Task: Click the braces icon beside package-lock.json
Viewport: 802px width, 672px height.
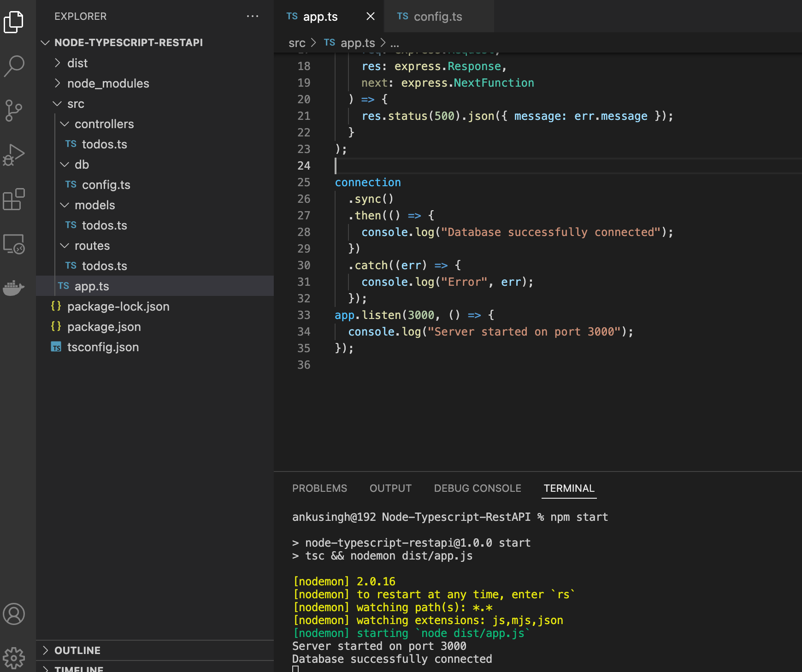Action: point(56,306)
